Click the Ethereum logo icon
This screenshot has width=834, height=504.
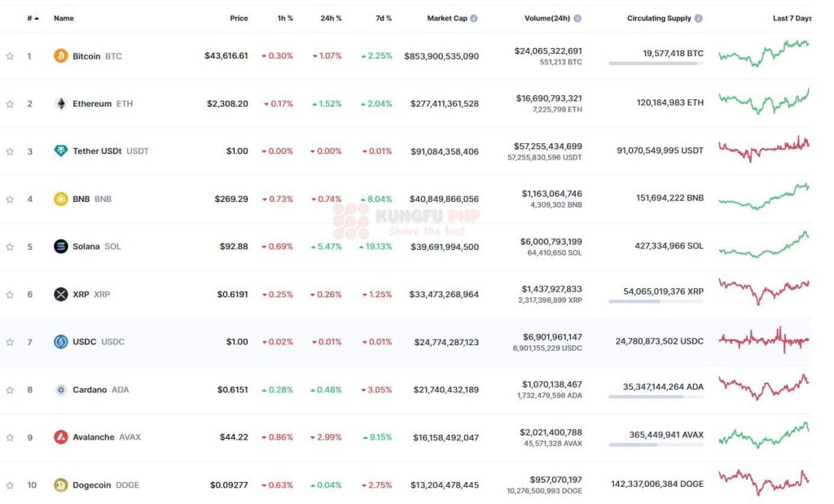[60, 103]
